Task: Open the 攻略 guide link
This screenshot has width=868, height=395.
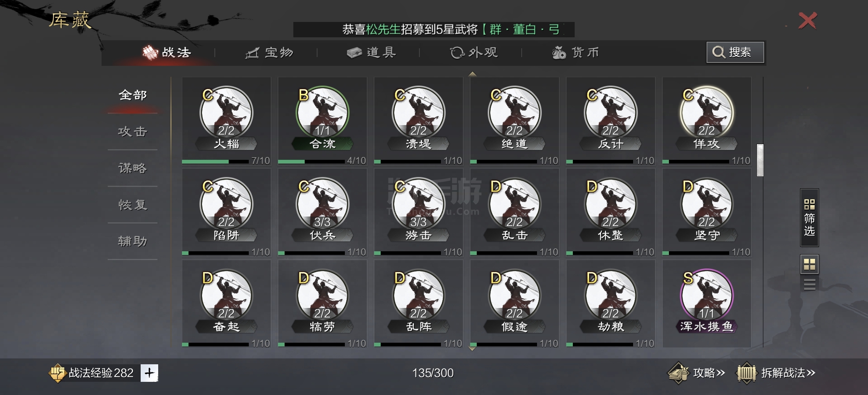Action: 696,373
